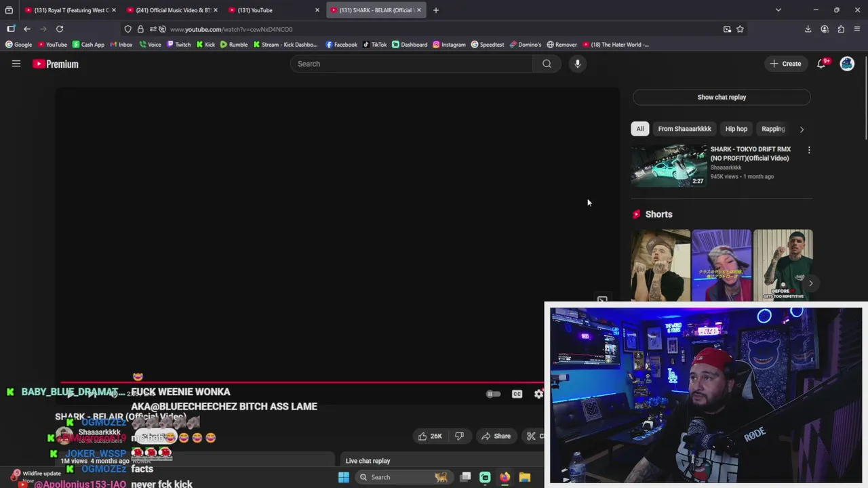This screenshot has height=488, width=868.
Task: Close the SHARK - BELAIR tab
Action: (419, 10)
